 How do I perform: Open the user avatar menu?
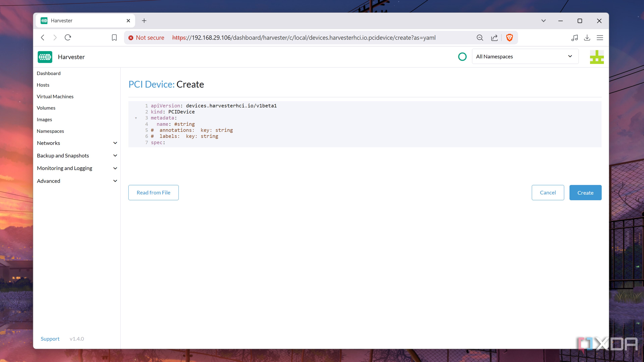597,57
